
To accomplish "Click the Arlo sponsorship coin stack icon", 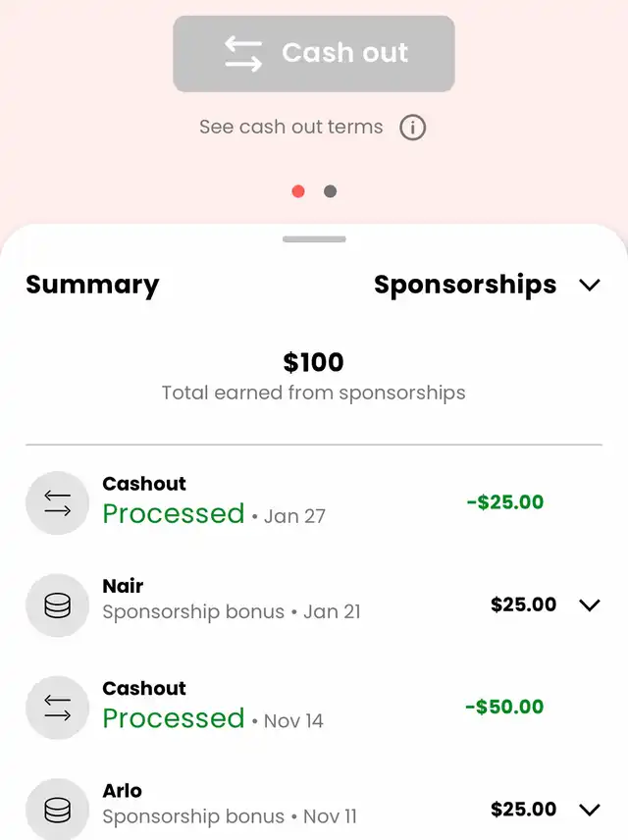I will tap(57, 810).
